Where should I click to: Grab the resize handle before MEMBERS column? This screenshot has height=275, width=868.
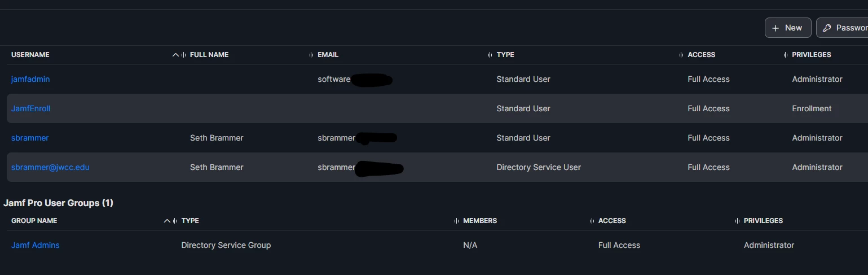point(457,221)
